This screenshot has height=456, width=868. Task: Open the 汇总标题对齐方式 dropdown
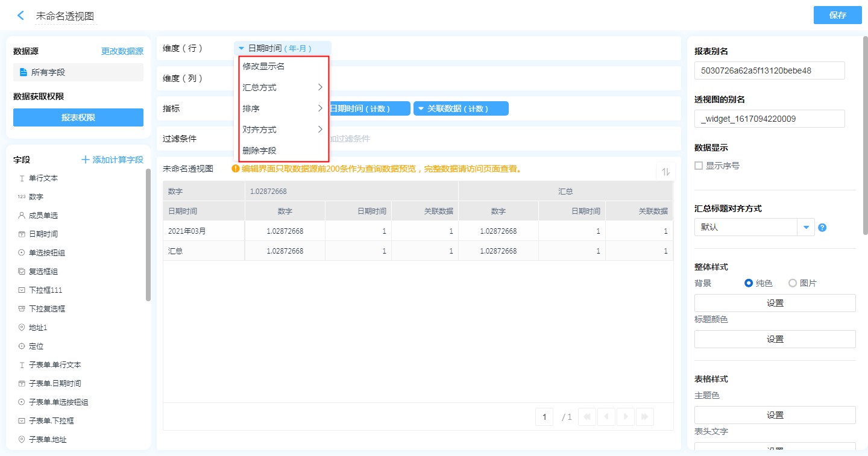click(806, 228)
